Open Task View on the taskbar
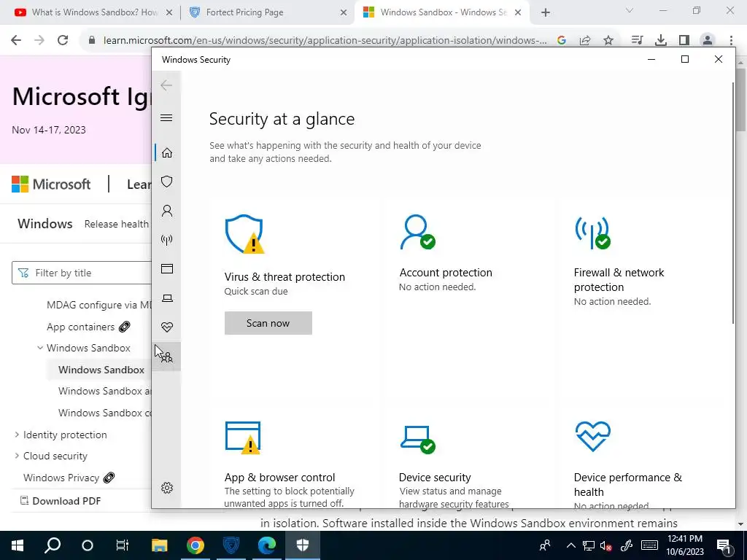This screenshot has height=560, width=747. coord(123,545)
